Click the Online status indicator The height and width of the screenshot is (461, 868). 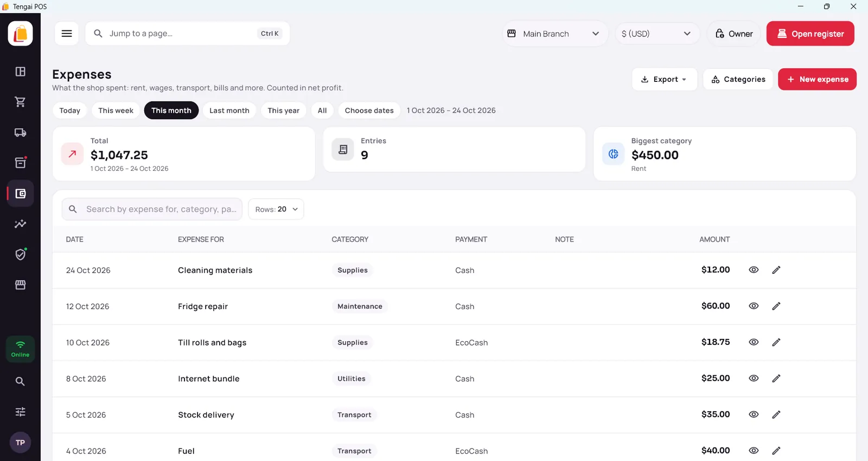pos(20,349)
